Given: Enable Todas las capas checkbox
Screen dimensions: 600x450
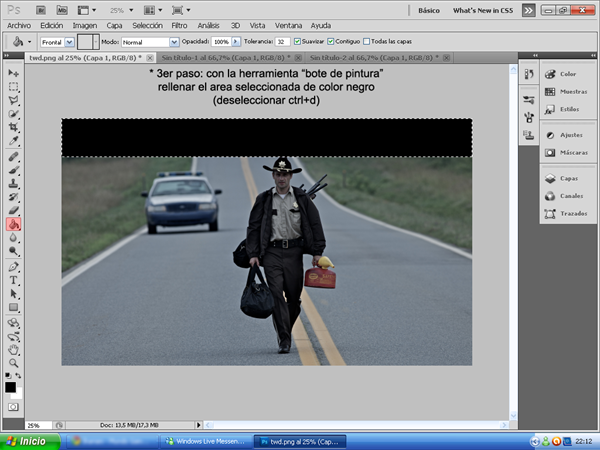Looking at the screenshot, I should point(367,42).
